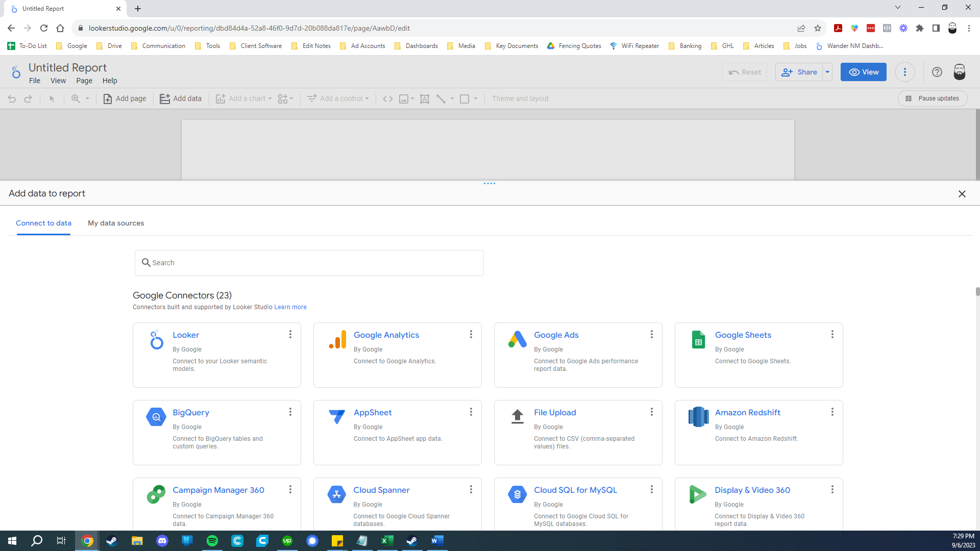Follow the Learn more link

click(290, 307)
